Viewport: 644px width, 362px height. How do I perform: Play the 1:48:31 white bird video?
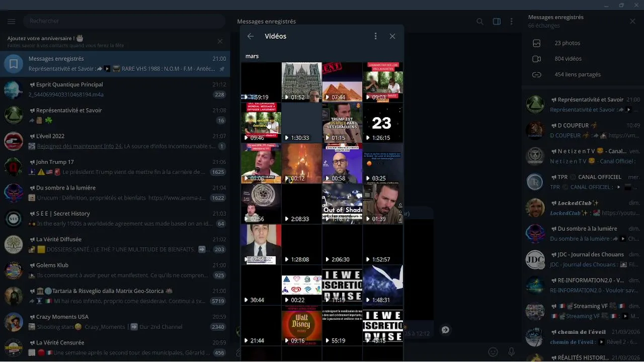point(383,285)
